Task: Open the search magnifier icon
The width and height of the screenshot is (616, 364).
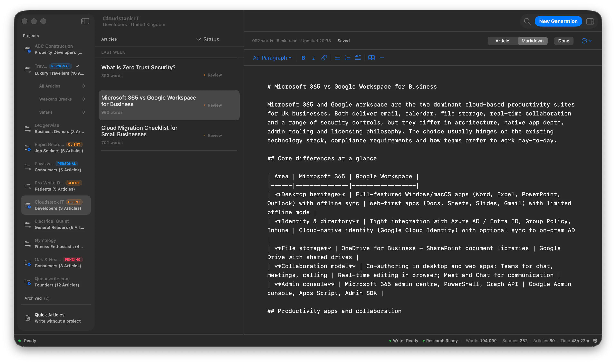Action: click(x=527, y=21)
